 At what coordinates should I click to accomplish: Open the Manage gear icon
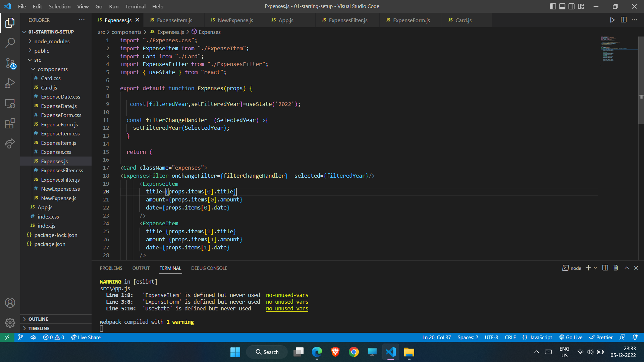pos(10,322)
